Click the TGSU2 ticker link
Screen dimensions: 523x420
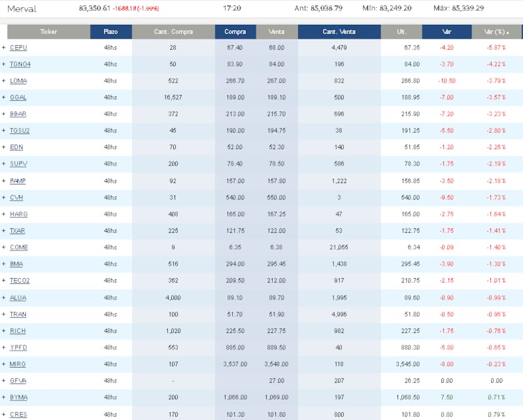20,131
